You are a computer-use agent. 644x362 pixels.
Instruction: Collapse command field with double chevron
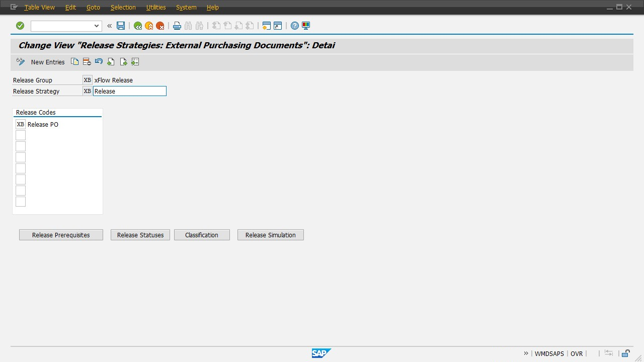[x=109, y=26]
